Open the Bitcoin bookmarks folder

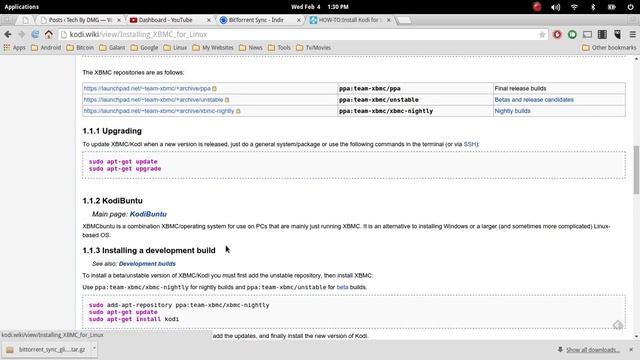click(80, 48)
